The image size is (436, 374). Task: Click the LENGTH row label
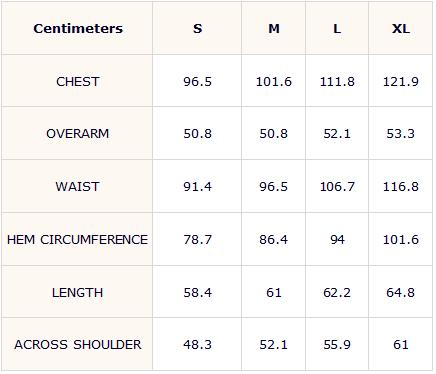pos(78,292)
